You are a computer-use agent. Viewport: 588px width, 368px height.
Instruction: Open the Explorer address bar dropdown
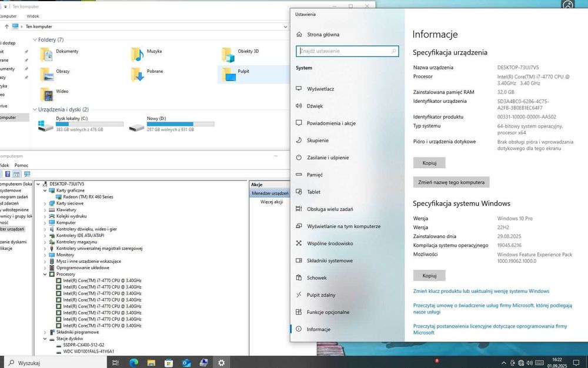[x=285, y=26]
